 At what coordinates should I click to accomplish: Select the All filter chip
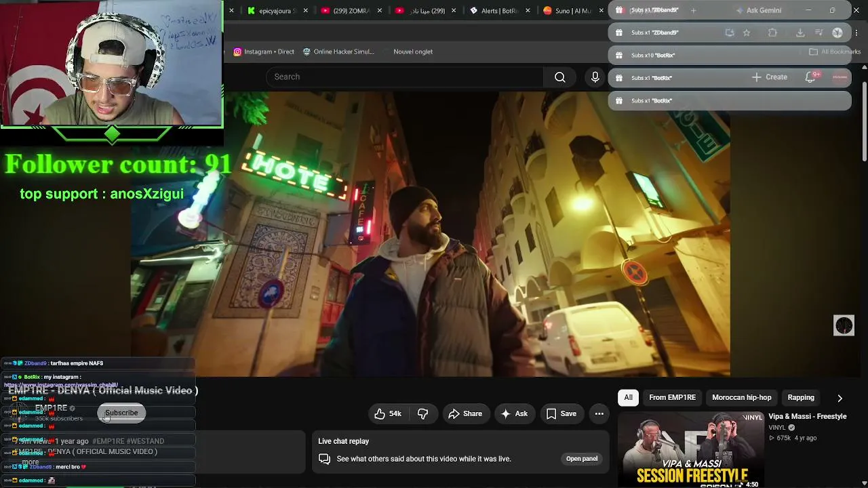coord(629,398)
